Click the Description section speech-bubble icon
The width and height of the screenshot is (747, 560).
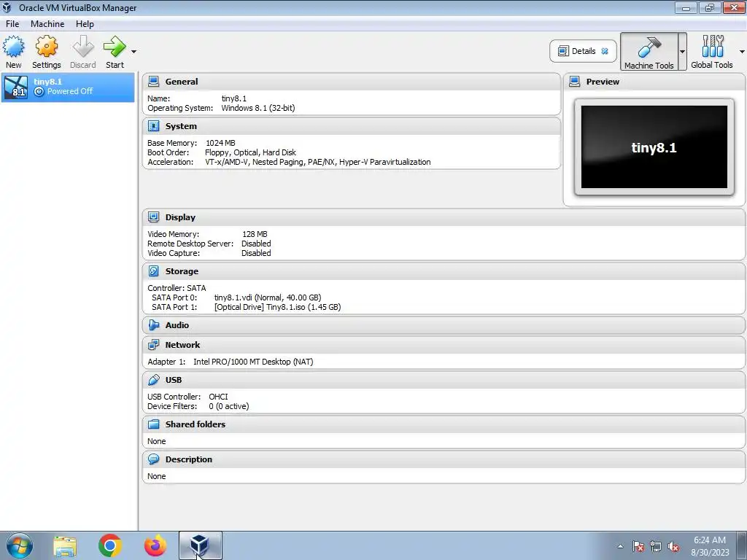[x=153, y=459]
